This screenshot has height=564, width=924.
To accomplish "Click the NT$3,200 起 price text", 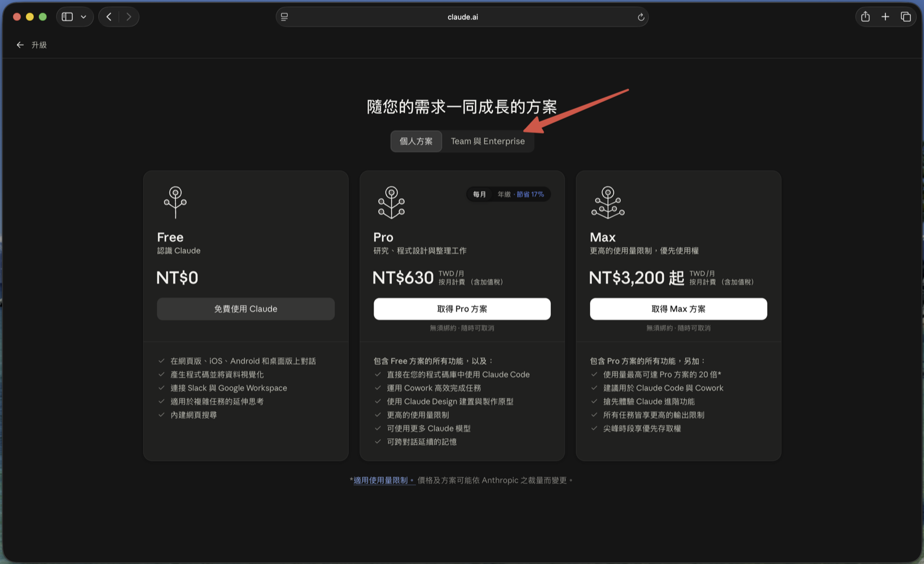I will point(637,277).
